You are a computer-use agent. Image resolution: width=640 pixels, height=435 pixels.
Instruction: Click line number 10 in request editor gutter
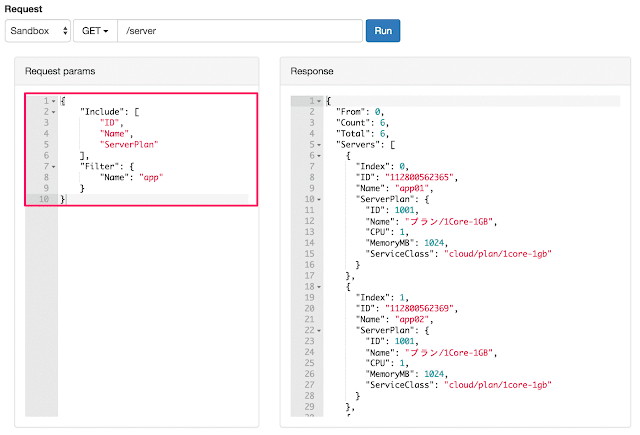pos(44,199)
